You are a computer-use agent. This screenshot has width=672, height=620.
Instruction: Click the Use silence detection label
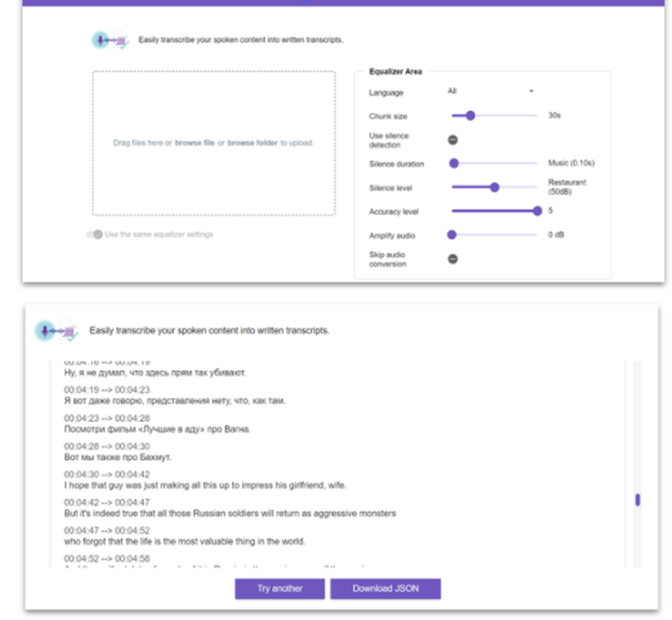click(388, 140)
